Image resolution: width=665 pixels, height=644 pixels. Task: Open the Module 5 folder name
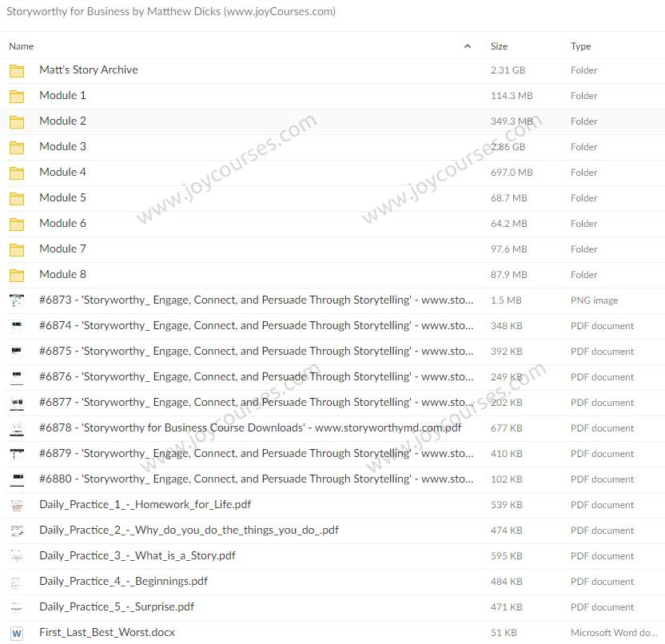[x=63, y=197]
